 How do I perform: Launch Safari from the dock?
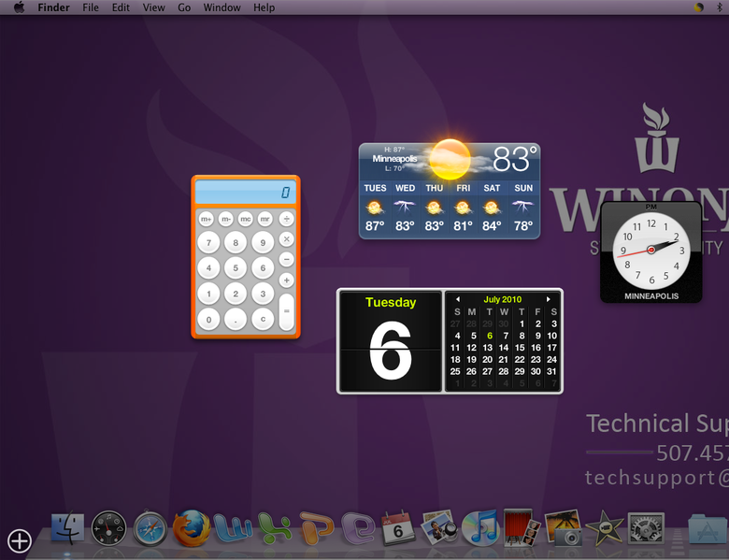(150, 529)
